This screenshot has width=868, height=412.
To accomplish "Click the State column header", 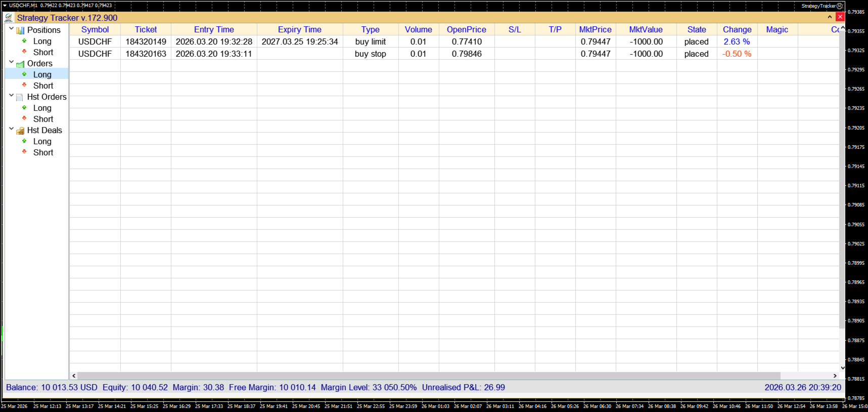I will [x=697, y=30].
